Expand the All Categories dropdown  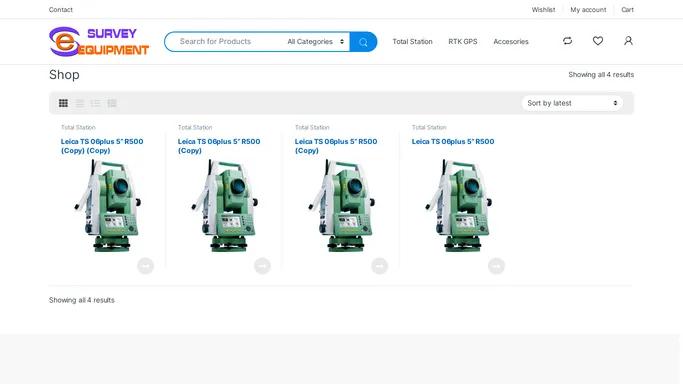click(315, 42)
